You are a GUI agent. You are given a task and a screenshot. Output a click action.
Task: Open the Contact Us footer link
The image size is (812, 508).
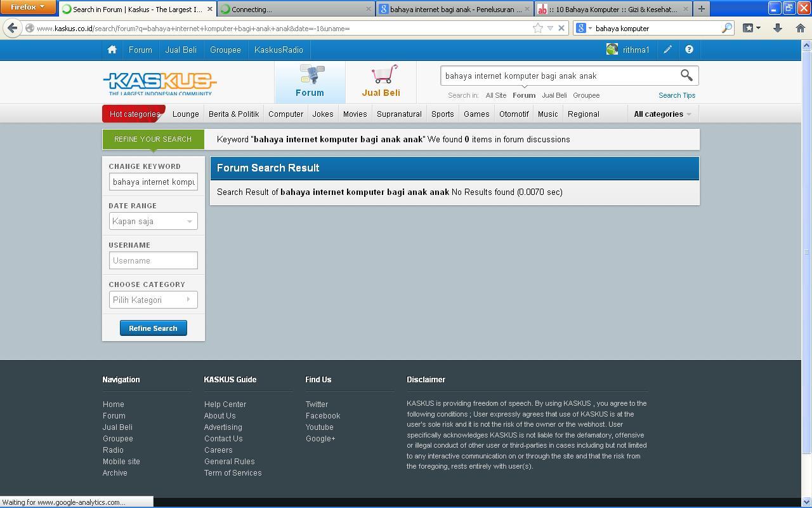pos(223,439)
